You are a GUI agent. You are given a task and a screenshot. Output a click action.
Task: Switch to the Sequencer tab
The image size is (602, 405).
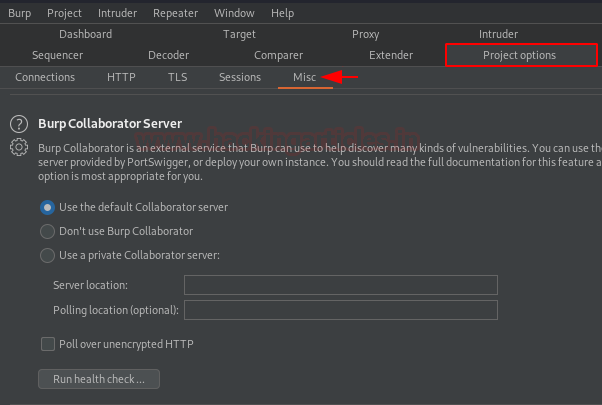pos(58,55)
